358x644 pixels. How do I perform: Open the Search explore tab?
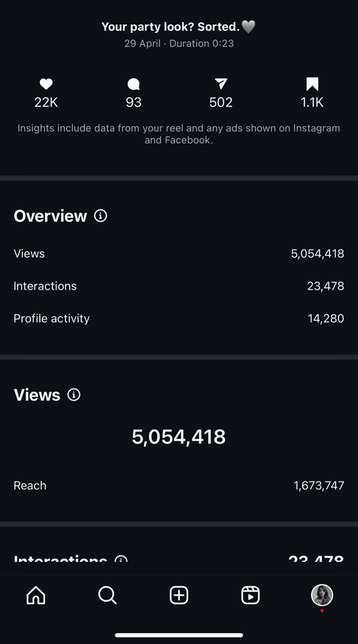coord(107,595)
